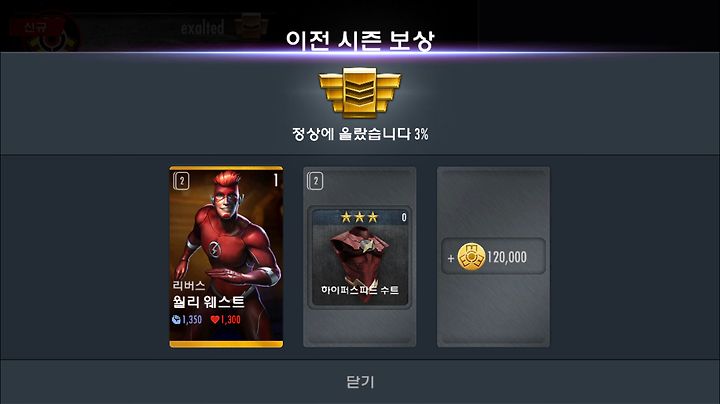
Task: Click the gold coin icon beside 120,000
Action: coord(471,257)
